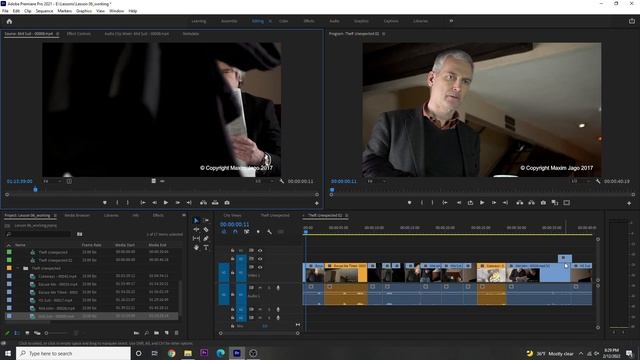Click Lift button in Program monitor
The image size is (640, 360).
coord(520,202)
